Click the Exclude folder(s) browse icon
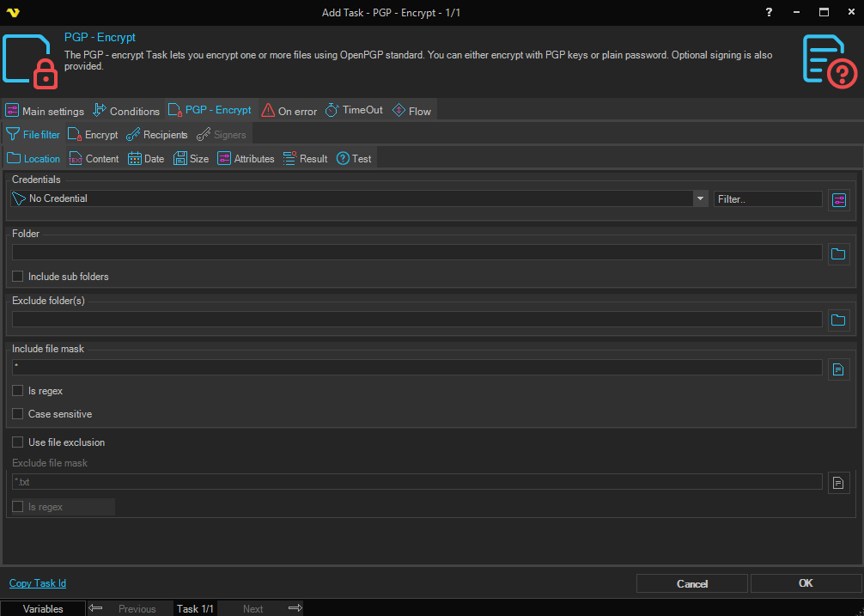 coord(838,320)
